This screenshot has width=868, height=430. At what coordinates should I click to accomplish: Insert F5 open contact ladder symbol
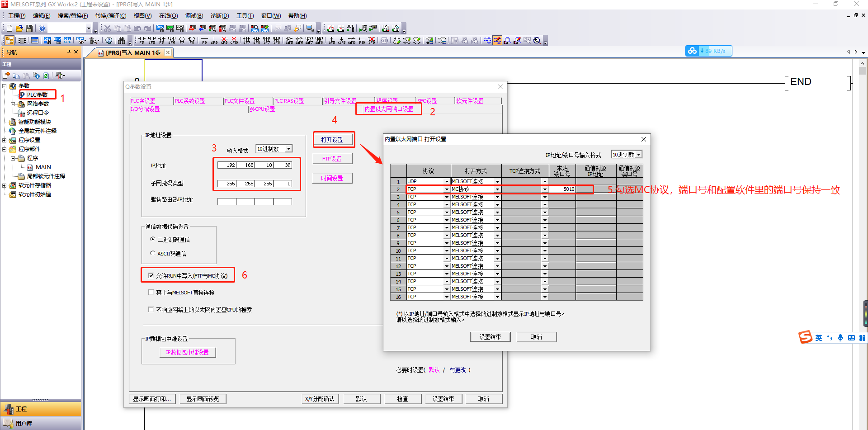pyautogui.click(x=142, y=41)
